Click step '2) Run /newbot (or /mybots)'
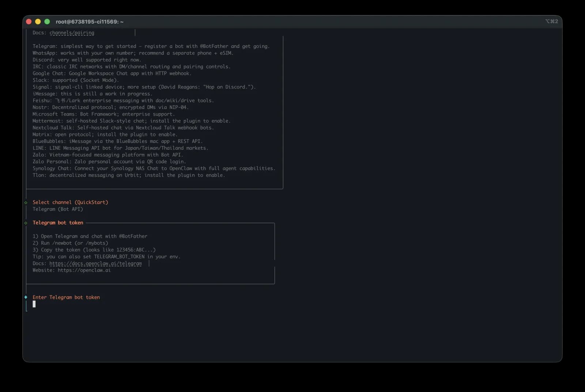Image resolution: width=585 pixels, height=392 pixels. click(x=70, y=243)
